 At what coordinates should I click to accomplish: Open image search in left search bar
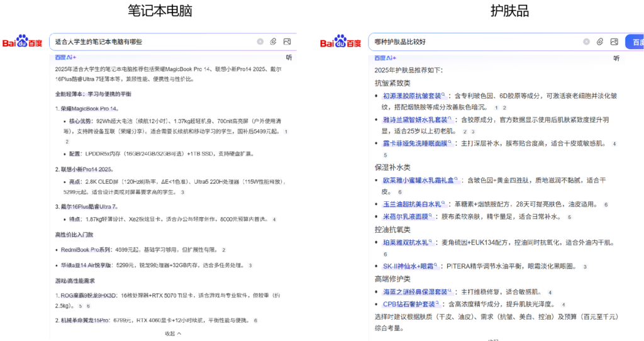[x=287, y=42]
